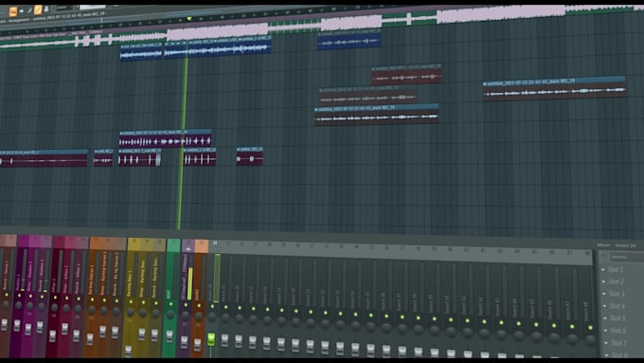Screen dimensions: 644x363
Task: Mute the selected Insert 24 mixer track
Action: 212,306
